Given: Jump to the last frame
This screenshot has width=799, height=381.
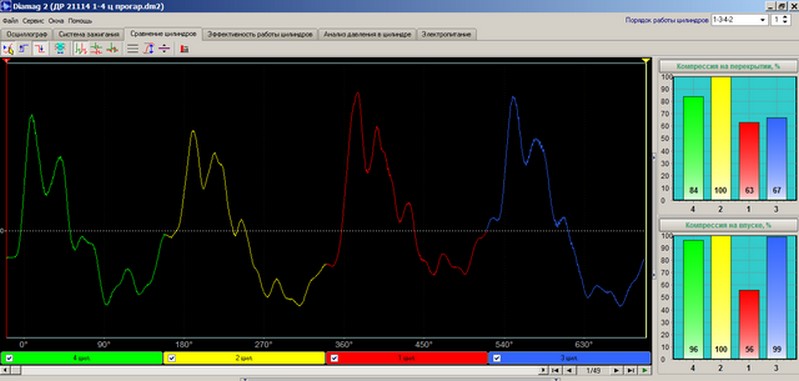Looking at the screenshot, I should (x=631, y=370).
